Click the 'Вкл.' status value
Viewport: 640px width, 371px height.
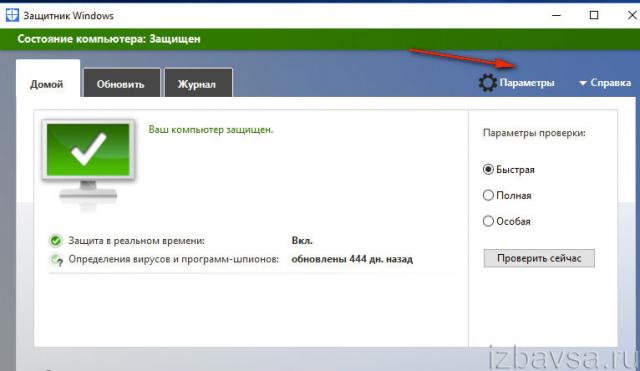(x=302, y=241)
